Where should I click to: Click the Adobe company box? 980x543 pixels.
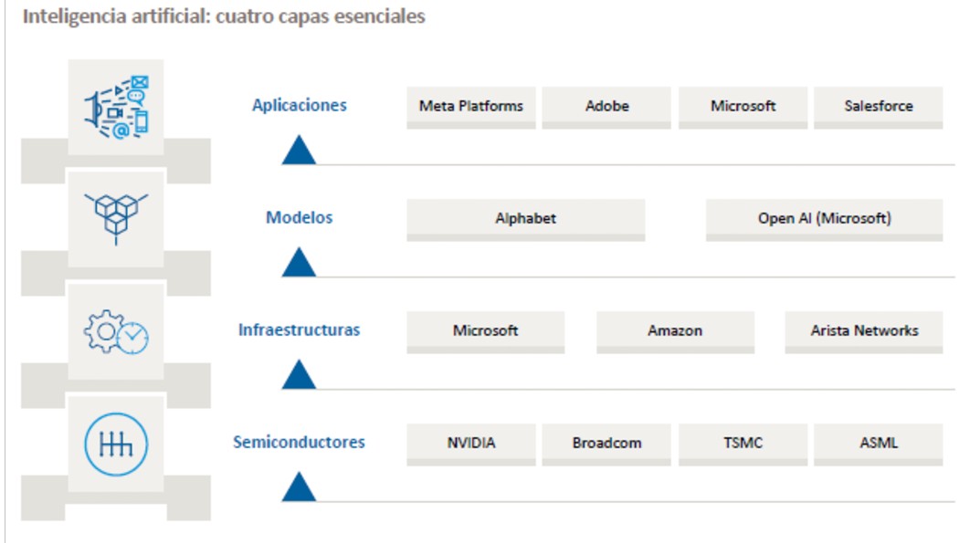tap(607, 107)
